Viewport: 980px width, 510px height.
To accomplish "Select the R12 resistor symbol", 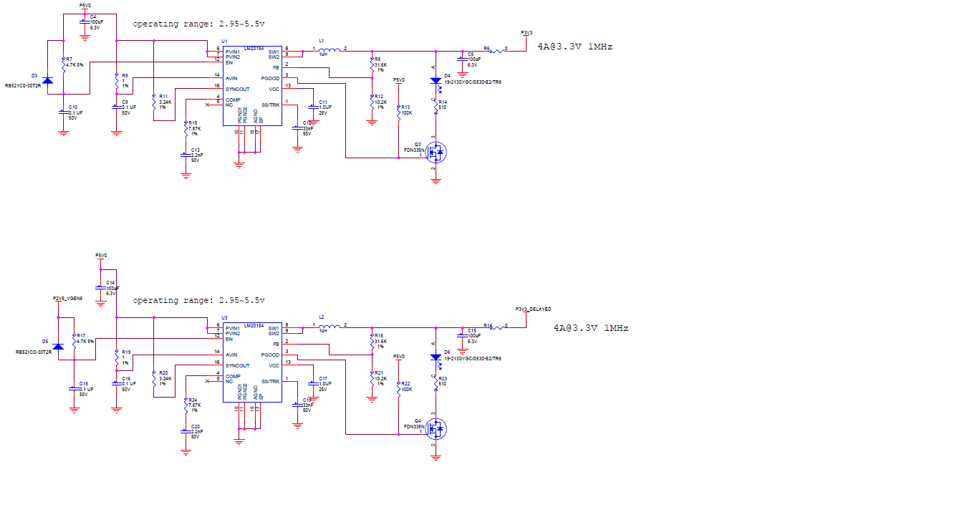I will click(372, 102).
